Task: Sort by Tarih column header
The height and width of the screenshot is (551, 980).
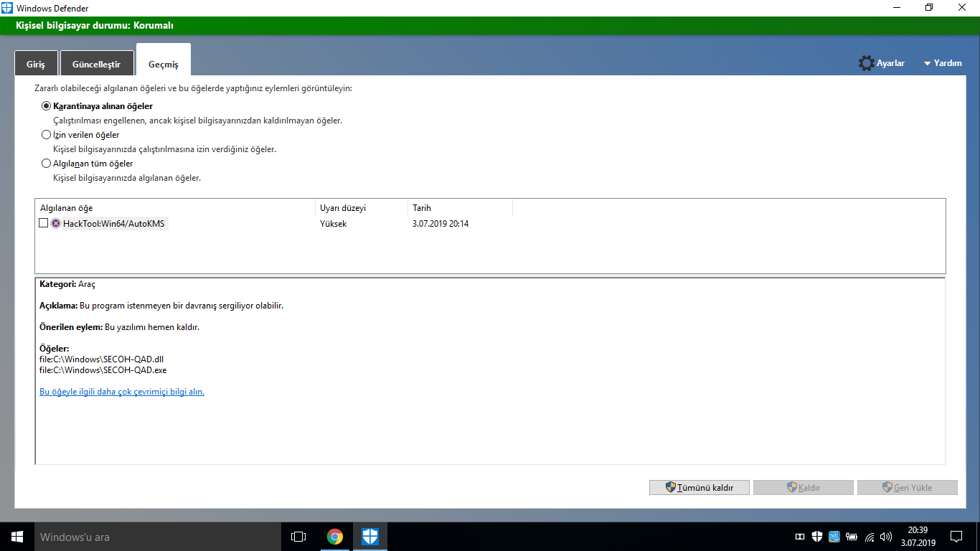Action: point(460,208)
